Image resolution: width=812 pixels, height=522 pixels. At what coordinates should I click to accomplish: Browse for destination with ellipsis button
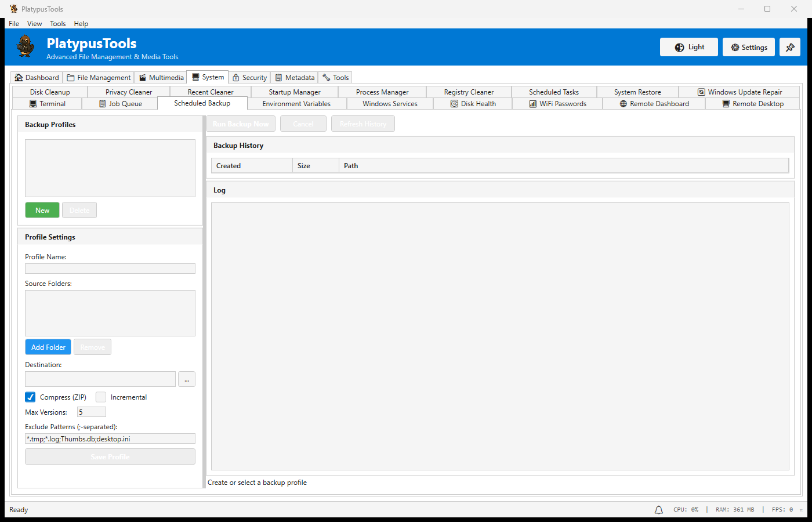[186, 379]
